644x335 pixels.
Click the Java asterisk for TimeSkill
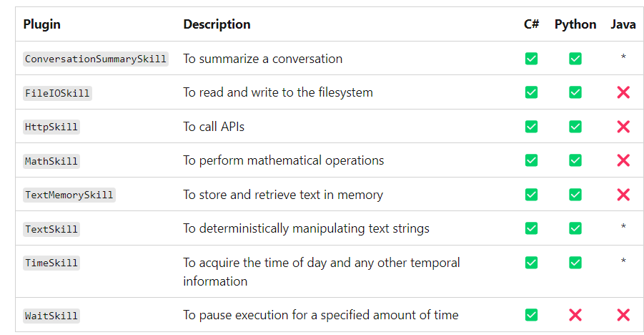[x=623, y=261]
